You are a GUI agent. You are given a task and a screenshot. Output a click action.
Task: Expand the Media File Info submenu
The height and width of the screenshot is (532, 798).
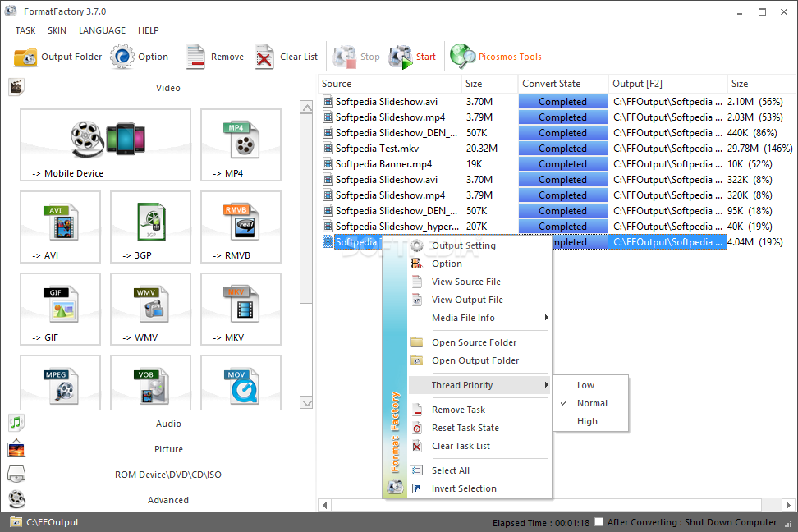tap(479, 318)
